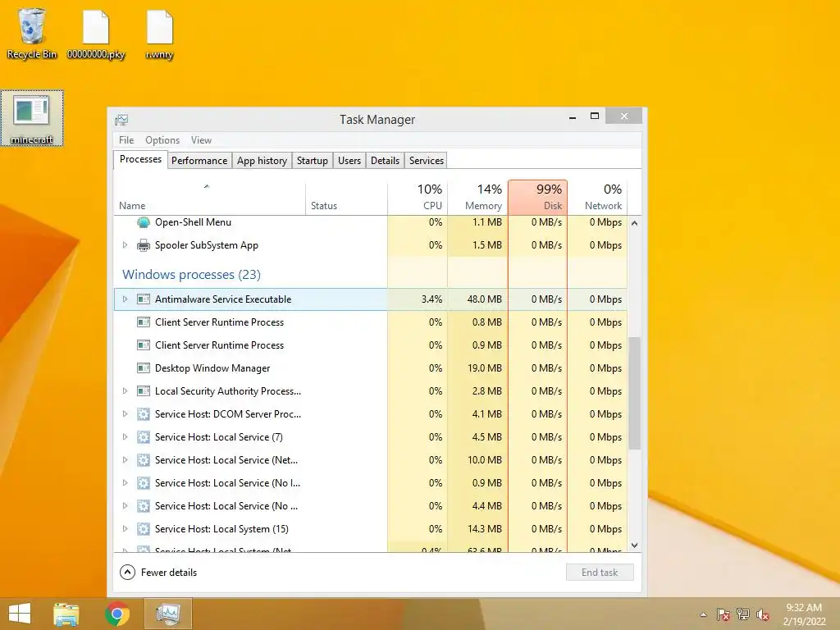Click the scrollbar down arrow

(x=634, y=546)
